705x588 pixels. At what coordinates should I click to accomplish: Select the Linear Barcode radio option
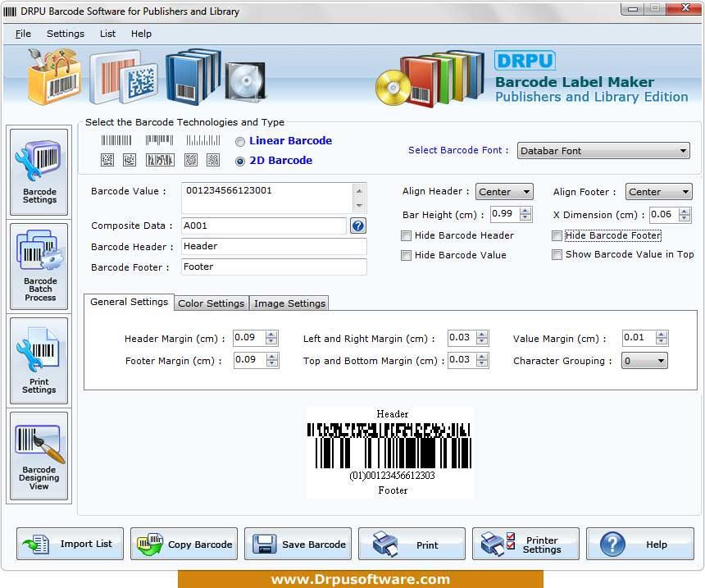(x=240, y=141)
